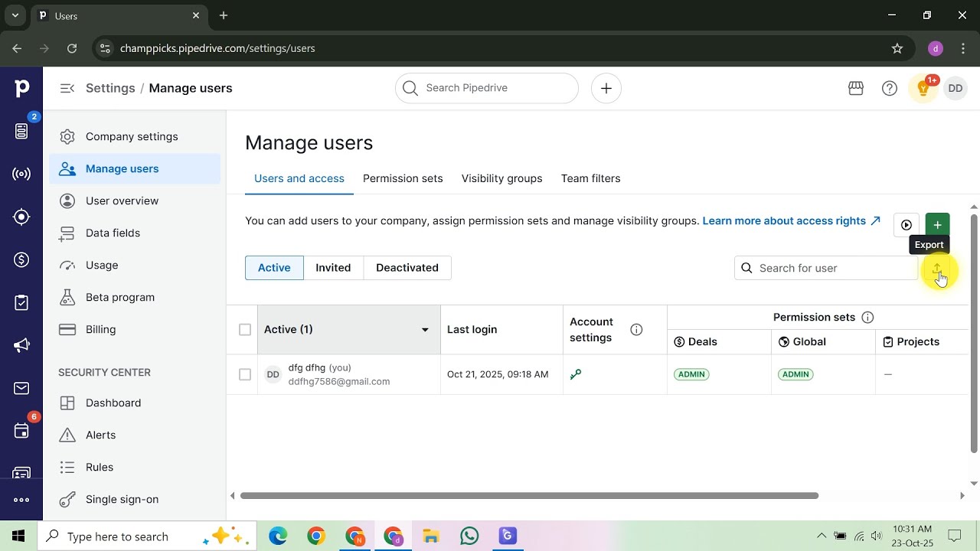
Task: Open the Active (1) column sort dropdown
Action: pos(425,330)
